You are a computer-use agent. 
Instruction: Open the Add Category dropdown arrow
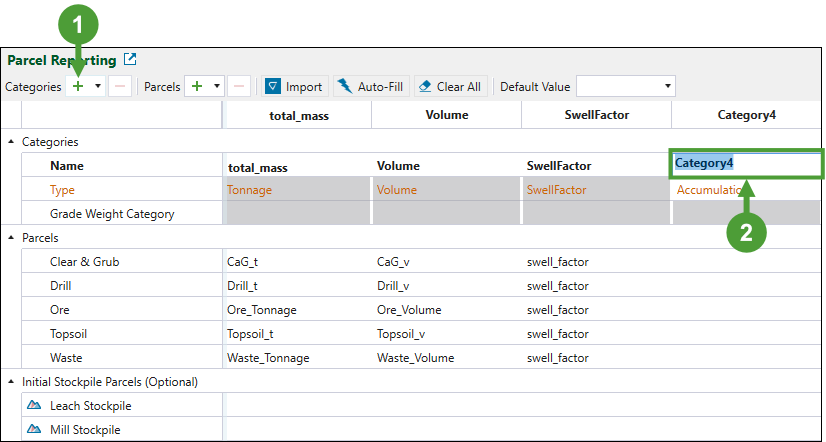point(97,87)
